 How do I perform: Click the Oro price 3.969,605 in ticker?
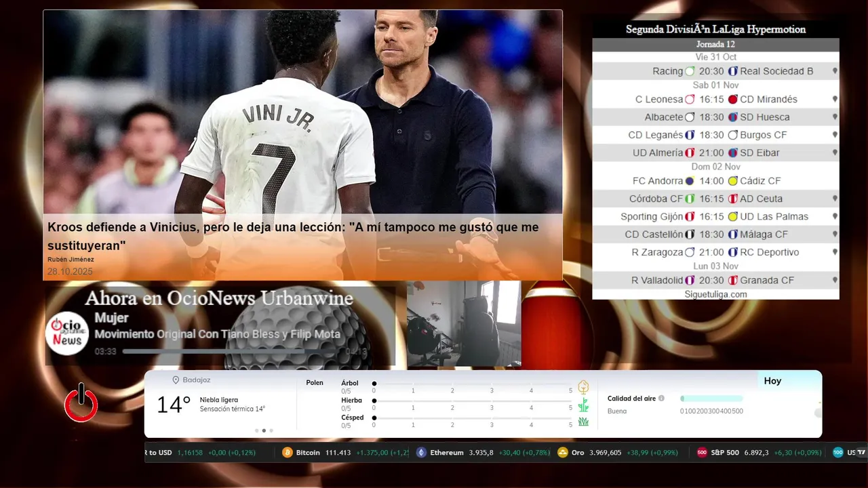(606, 453)
